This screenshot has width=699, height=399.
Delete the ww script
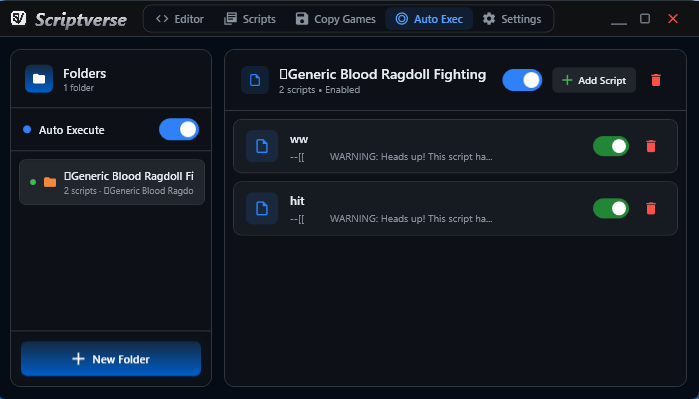click(x=651, y=146)
